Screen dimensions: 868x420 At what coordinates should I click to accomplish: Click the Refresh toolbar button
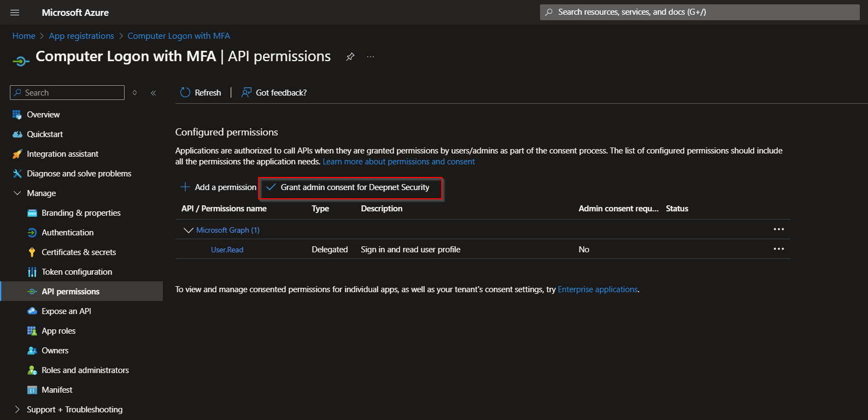click(x=201, y=93)
